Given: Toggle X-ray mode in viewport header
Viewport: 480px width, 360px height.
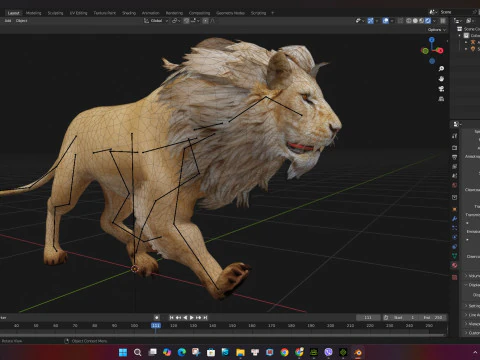Looking at the screenshot, I should 401,21.
